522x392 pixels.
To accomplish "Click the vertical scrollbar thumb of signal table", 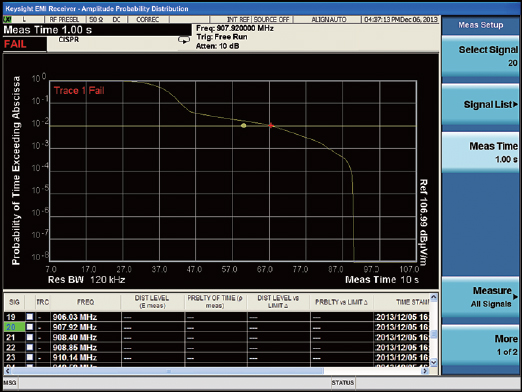I will coord(434,334).
